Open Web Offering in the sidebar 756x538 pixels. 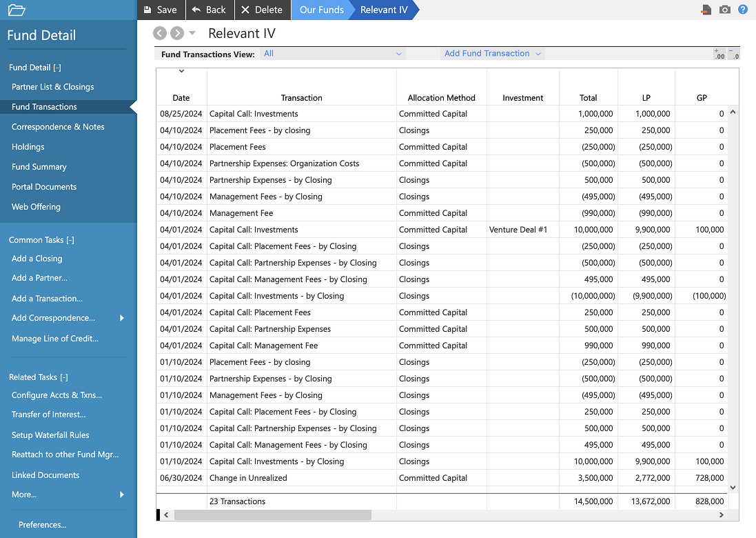point(36,206)
